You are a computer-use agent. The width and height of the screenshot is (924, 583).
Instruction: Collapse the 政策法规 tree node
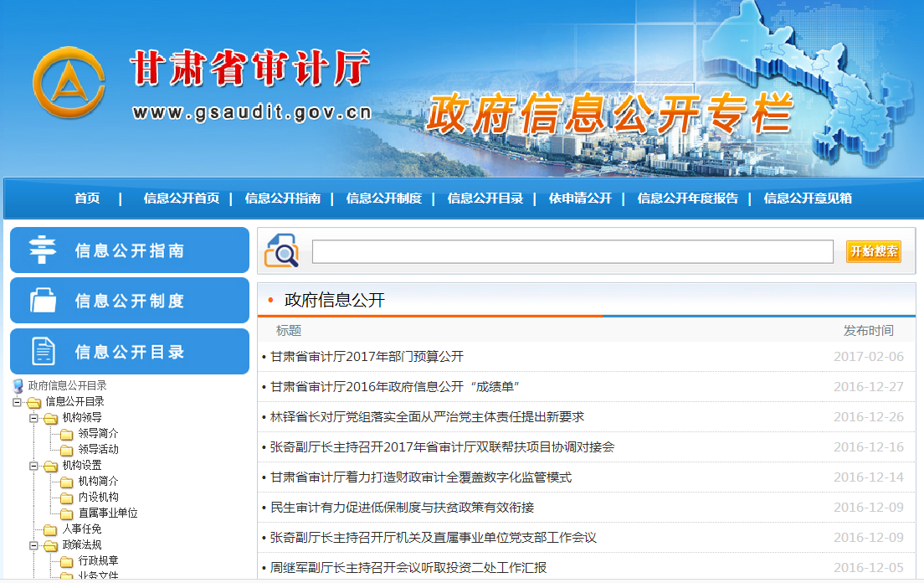coord(33,545)
